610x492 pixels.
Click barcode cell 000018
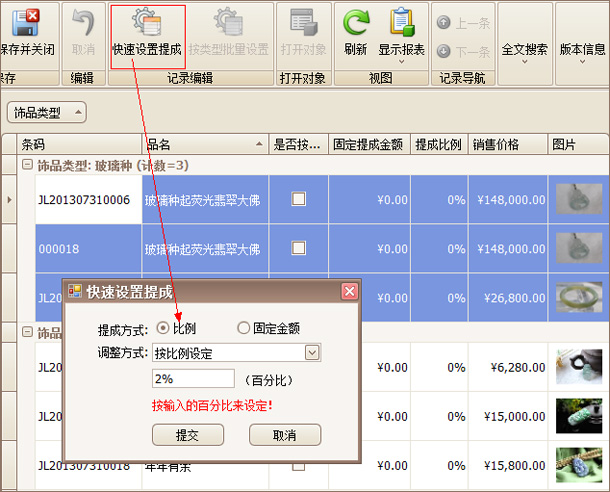[89, 249]
